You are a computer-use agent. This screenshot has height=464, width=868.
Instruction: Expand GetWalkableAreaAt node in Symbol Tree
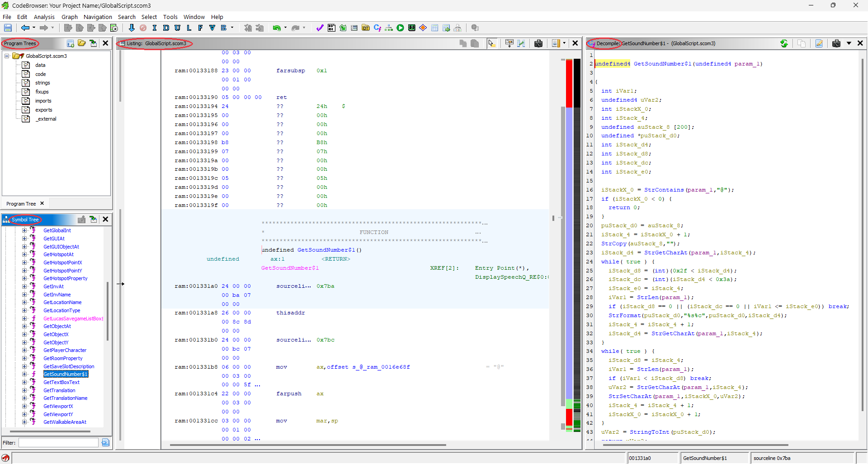[x=24, y=422]
